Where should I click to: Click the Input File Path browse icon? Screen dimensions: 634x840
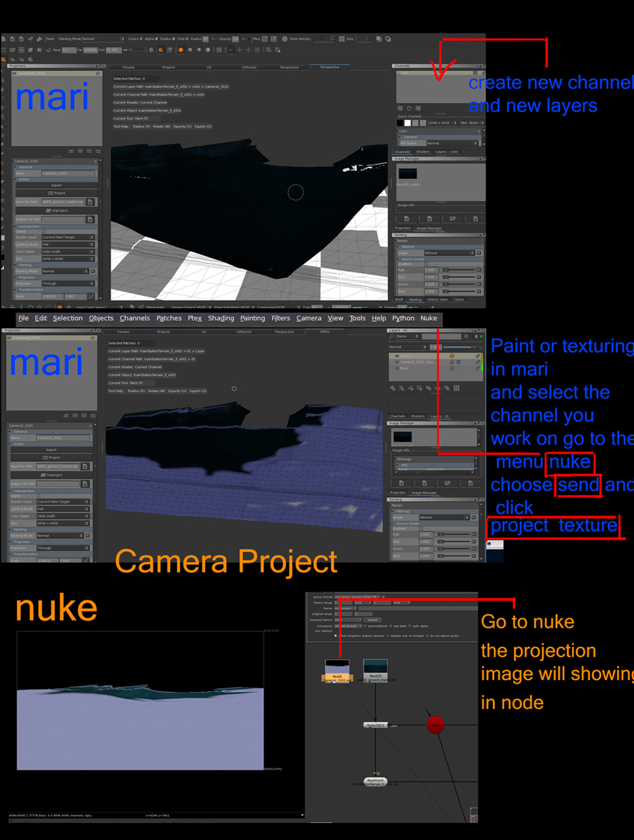click(x=85, y=466)
